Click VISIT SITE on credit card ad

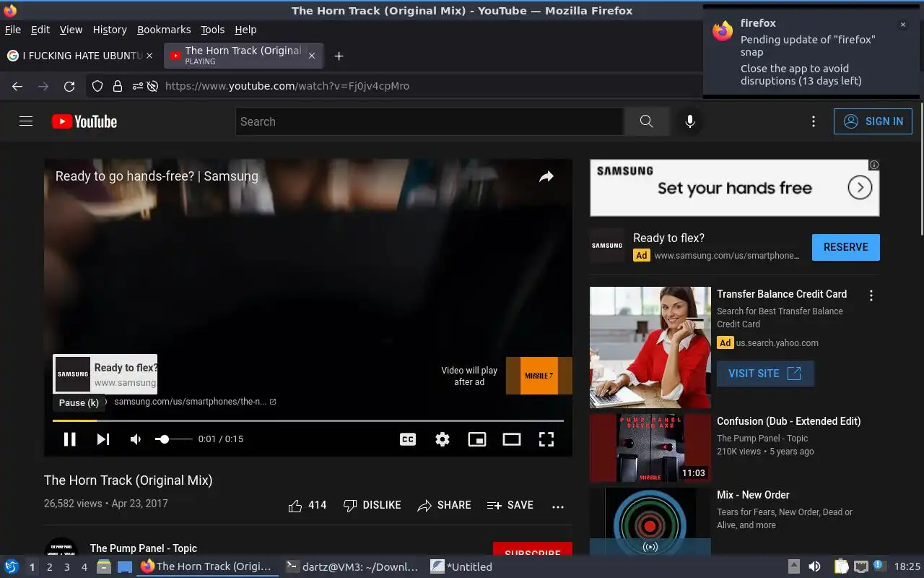[x=765, y=374]
